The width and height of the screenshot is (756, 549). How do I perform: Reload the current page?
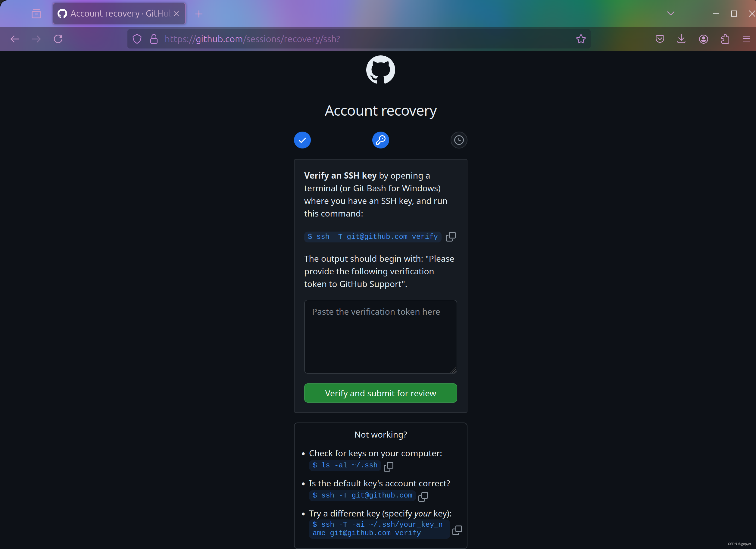pos(58,39)
